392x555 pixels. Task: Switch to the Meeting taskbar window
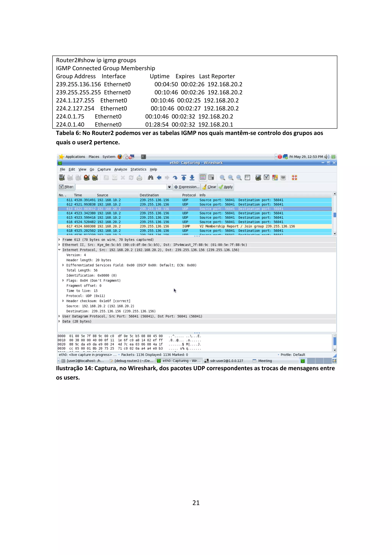click(262, 361)
